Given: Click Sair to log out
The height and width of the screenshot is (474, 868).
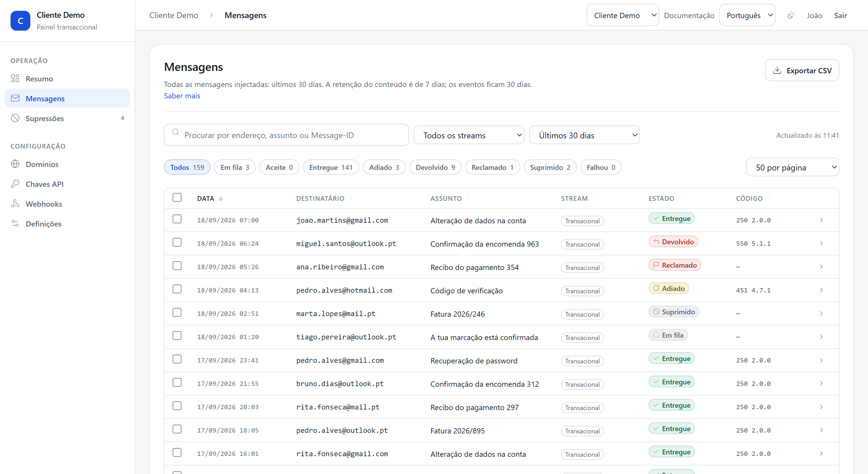Looking at the screenshot, I should [x=840, y=15].
